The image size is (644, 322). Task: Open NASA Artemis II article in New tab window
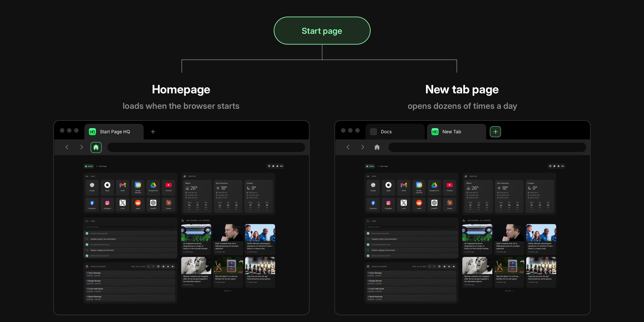tap(541, 239)
